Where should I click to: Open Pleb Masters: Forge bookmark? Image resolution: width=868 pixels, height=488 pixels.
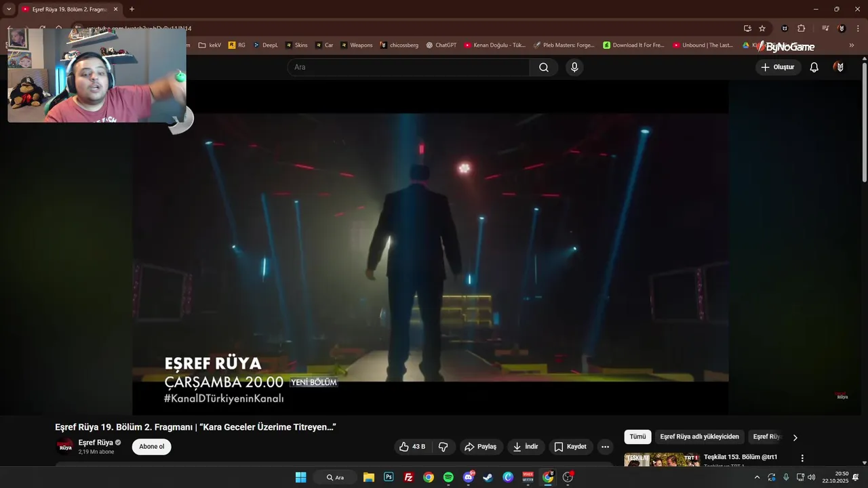pyautogui.click(x=564, y=45)
